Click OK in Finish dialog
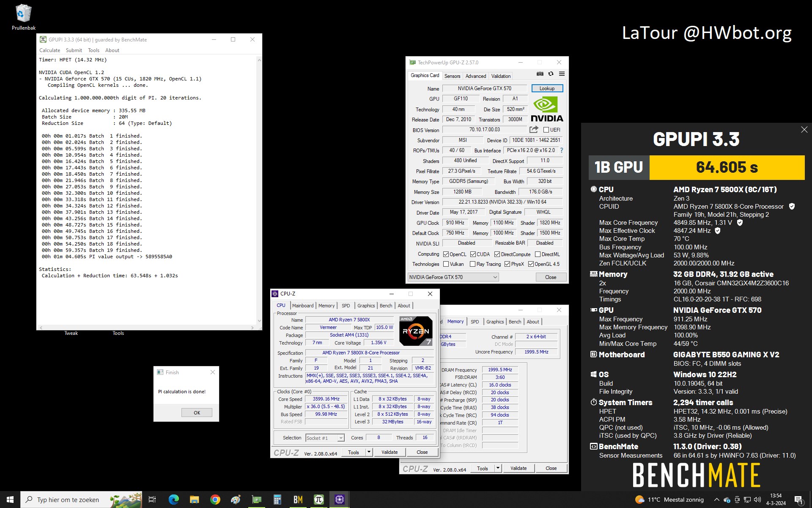 [x=197, y=413]
